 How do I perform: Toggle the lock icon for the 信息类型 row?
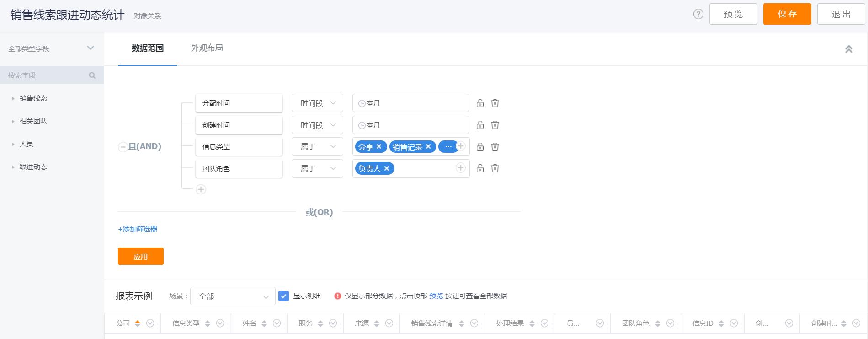[x=480, y=147]
